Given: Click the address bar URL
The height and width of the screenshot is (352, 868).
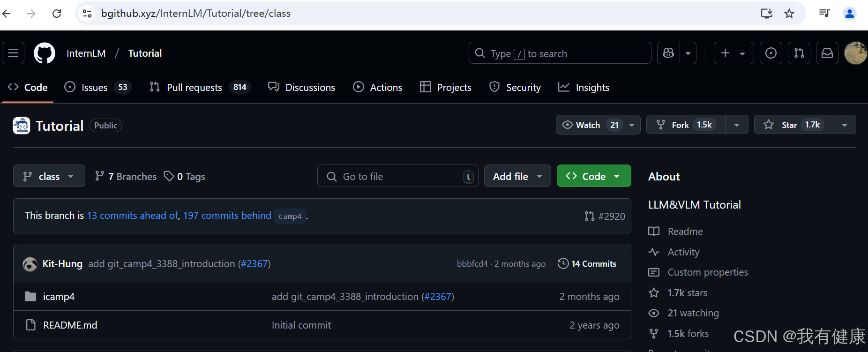Looking at the screenshot, I should pos(196,14).
